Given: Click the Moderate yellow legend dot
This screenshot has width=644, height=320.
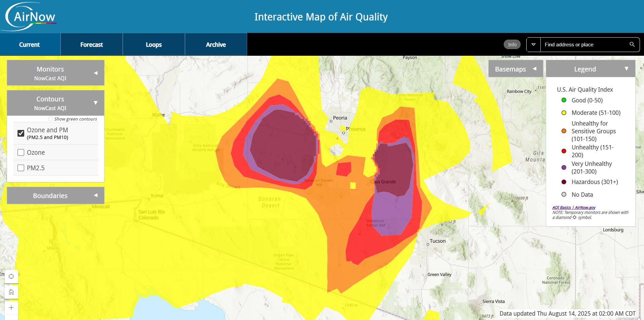Looking at the screenshot, I should [564, 113].
